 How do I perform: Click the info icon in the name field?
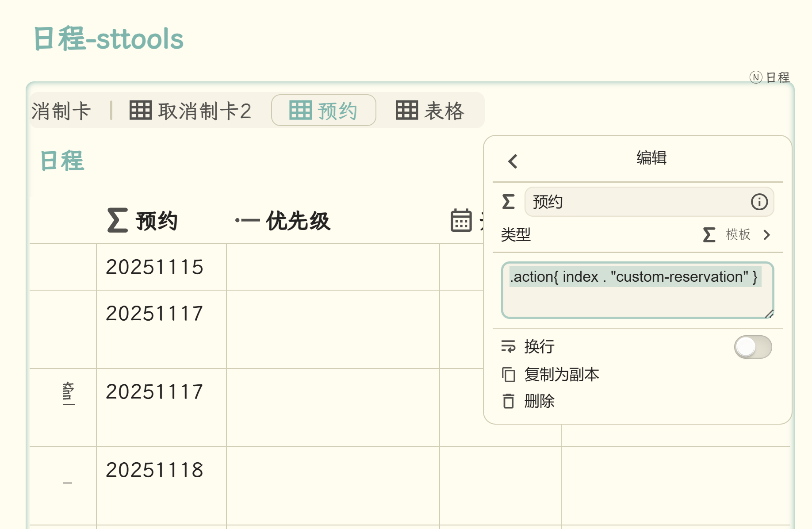tap(759, 202)
